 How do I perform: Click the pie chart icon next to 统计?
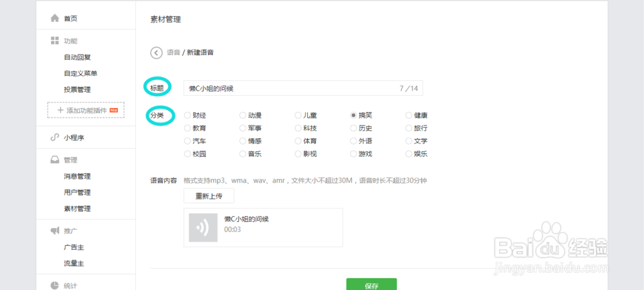[55, 285]
